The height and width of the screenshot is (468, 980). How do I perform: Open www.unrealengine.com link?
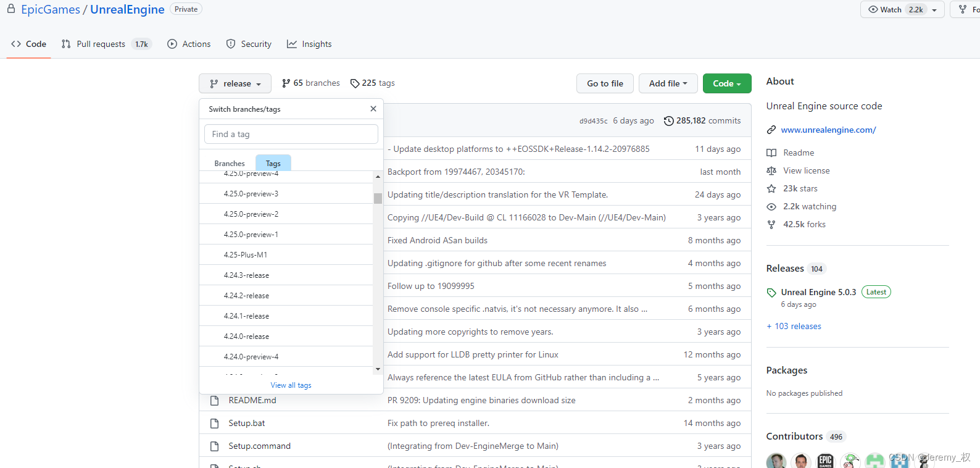(x=828, y=130)
